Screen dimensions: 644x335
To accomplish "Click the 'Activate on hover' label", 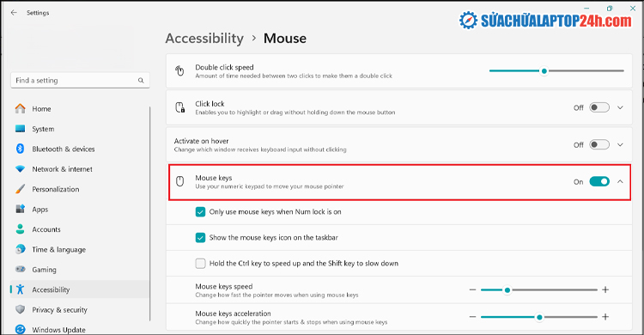I will [x=201, y=141].
